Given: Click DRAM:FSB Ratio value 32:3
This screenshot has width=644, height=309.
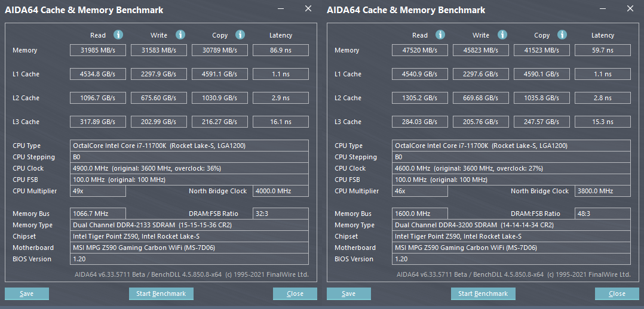Looking at the screenshot, I should click(281, 214).
